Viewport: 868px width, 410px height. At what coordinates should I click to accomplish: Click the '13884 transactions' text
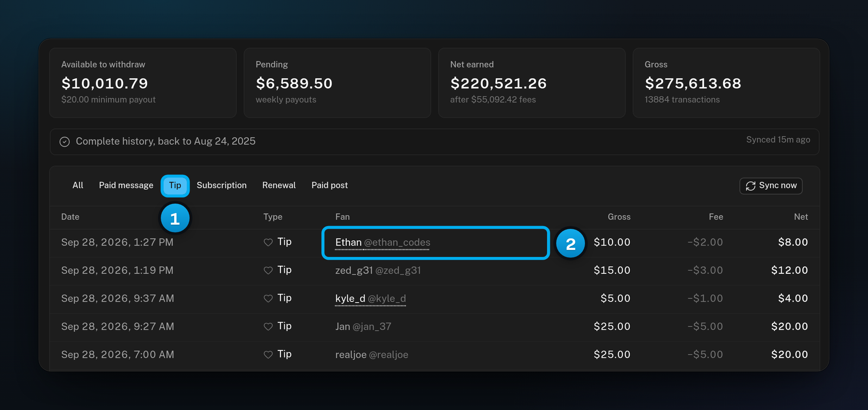[682, 100]
